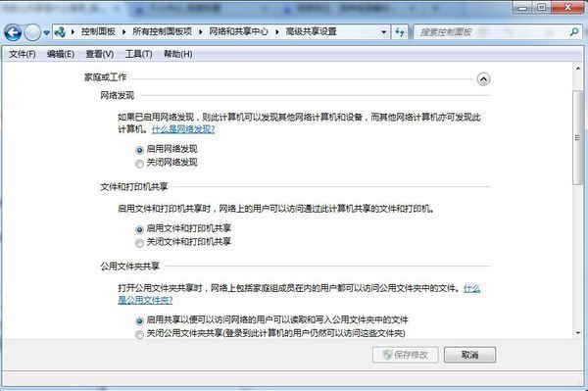Expand arrow after 控制面板 breadcrumb
Image resolution: width=588 pixels, height=391 pixels.
[124, 32]
